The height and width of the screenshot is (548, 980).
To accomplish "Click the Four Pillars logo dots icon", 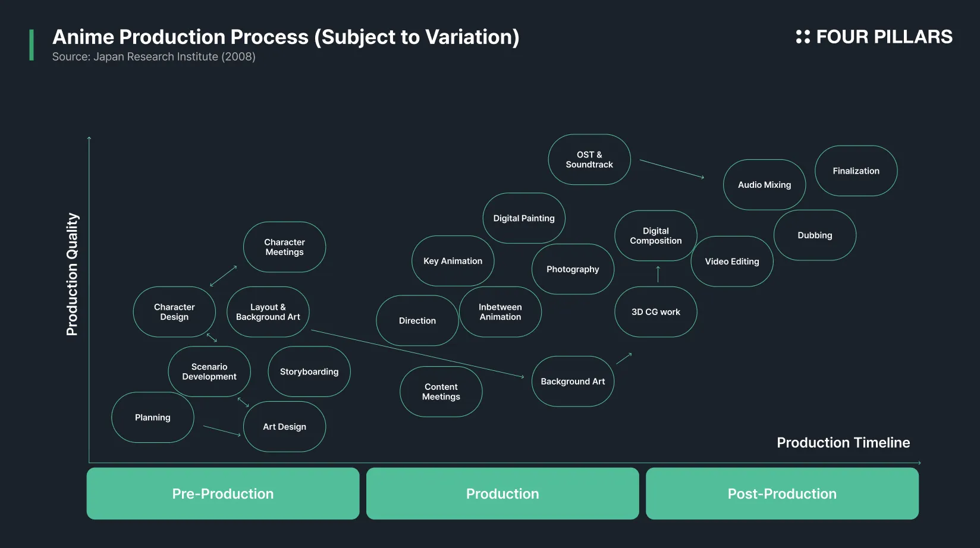I will tap(803, 37).
